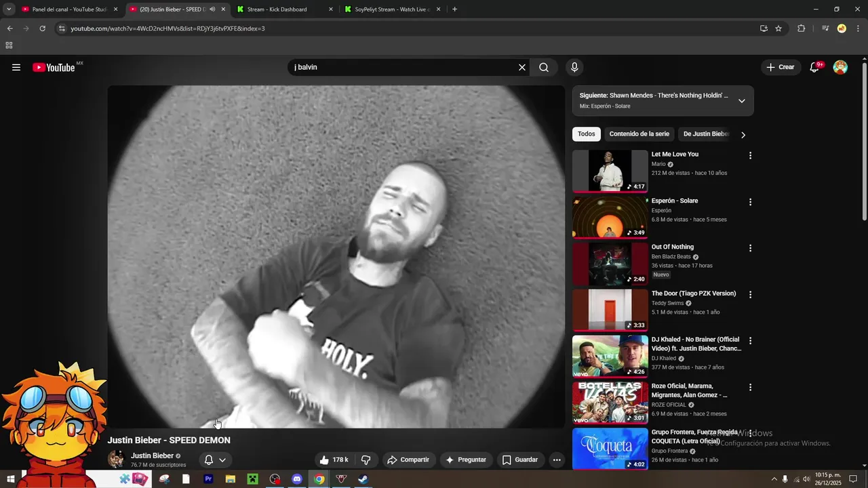Screen dimensions: 868x488
Task: Select De Justin Bieber filter chip
Action: click(x=706, y=134)
